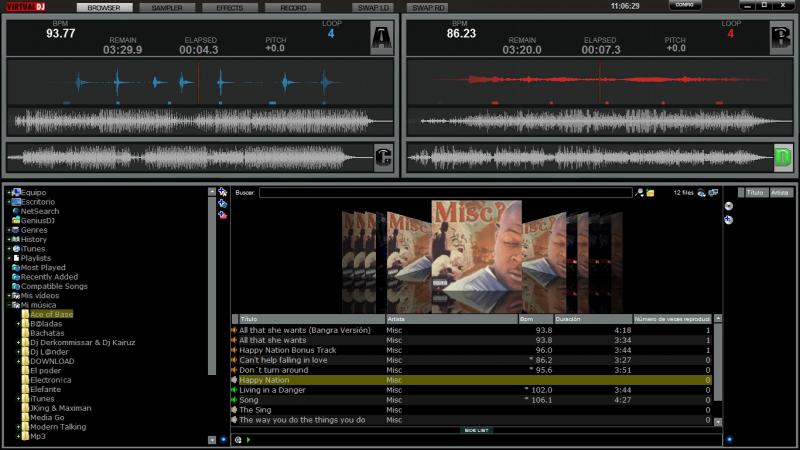This screenshot has width=800, height=450.
Task: Expand the Modern Talking folder
Action: point(18,427)
